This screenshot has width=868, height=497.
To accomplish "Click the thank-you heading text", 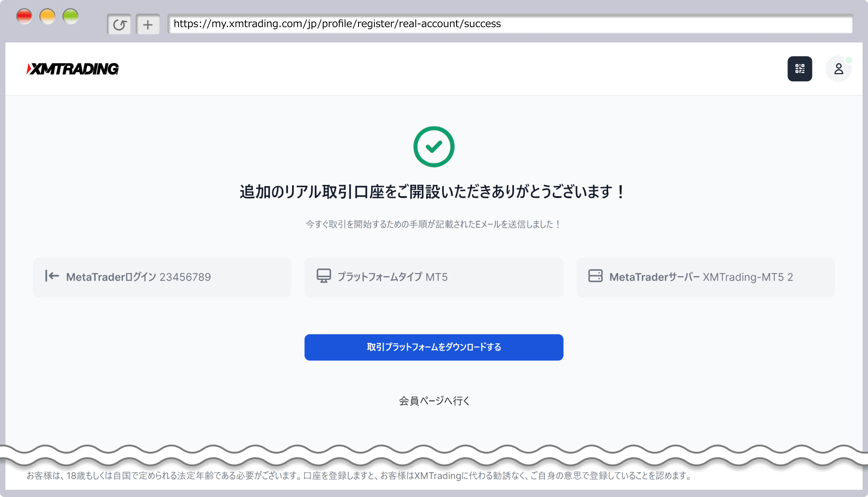I will click(x=432, y=192).
